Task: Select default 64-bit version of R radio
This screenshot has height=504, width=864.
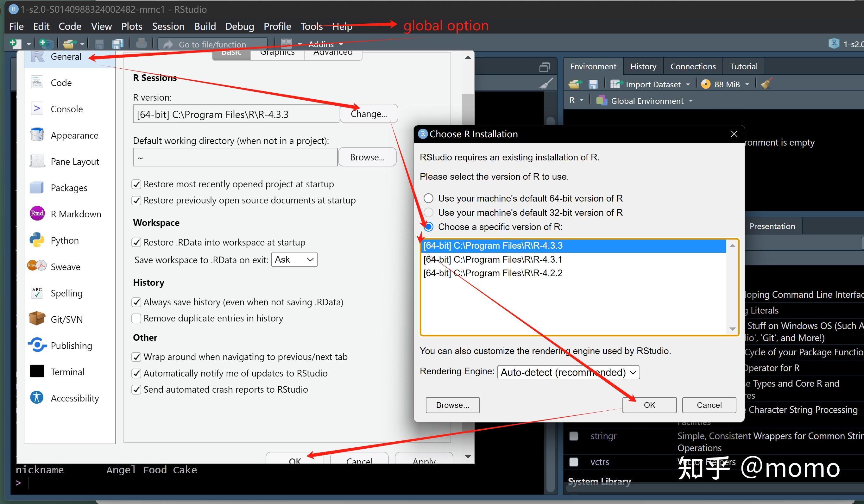Action: 429,198
